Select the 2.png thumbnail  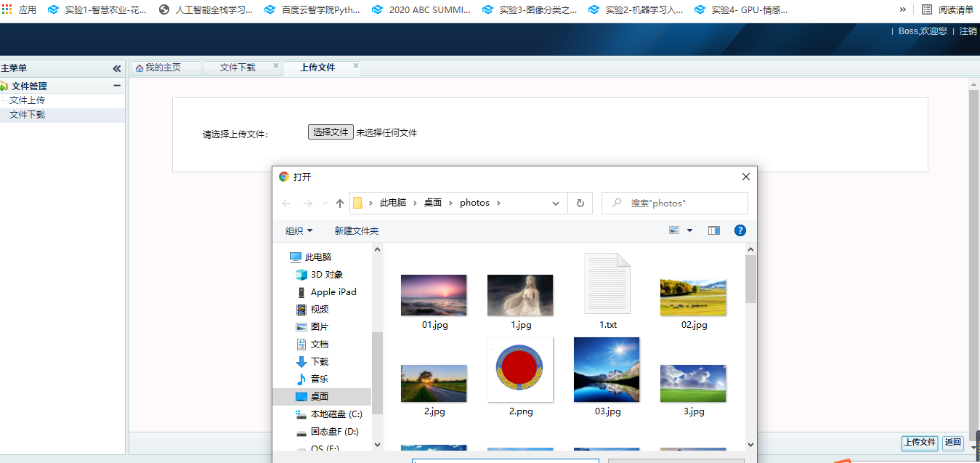click(x=520, y=370)
